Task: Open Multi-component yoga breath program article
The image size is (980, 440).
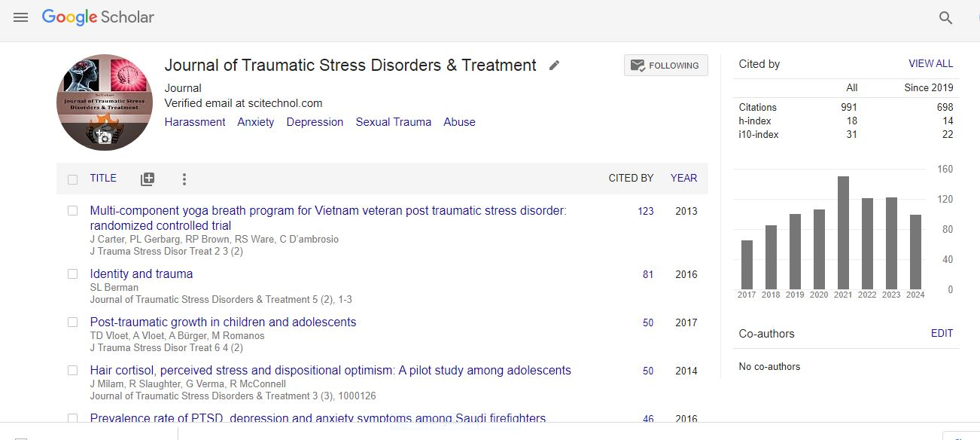Action: [328, 218]
